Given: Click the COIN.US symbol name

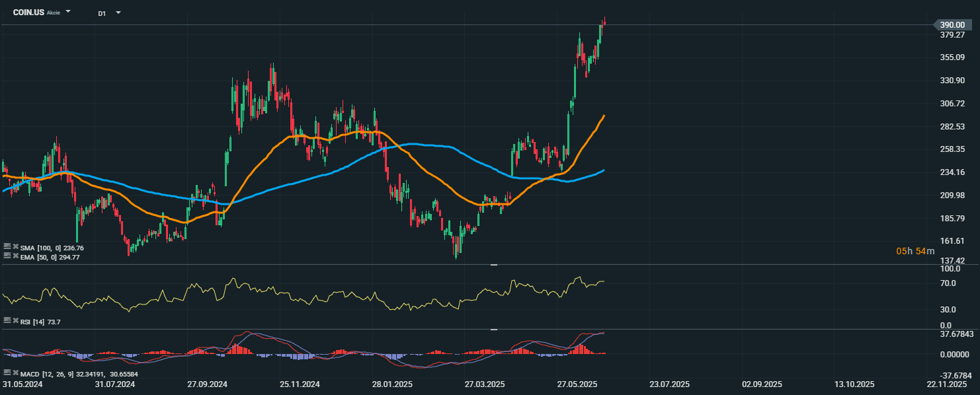Looking at the screenshot, I should [x=28, y=13].
